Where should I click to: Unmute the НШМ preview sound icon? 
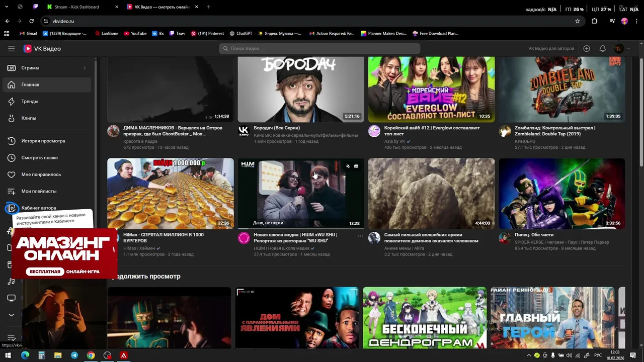point(348,166)
